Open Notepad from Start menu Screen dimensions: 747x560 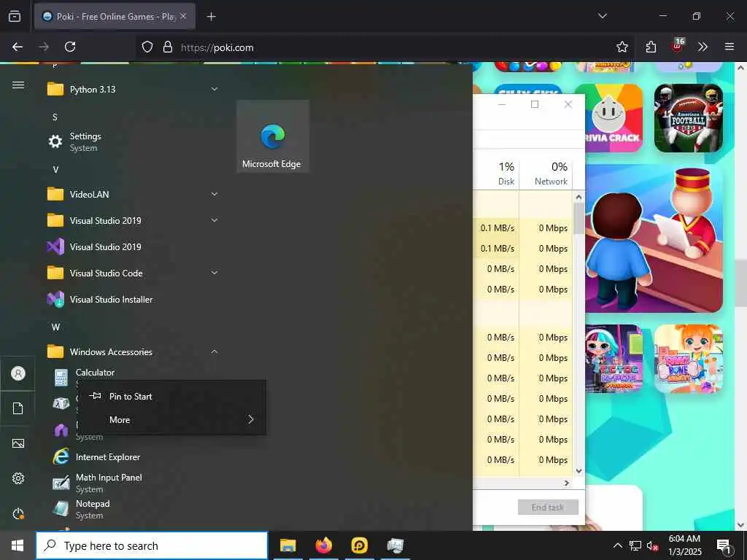pyautogui.click(x=133, y=508)
